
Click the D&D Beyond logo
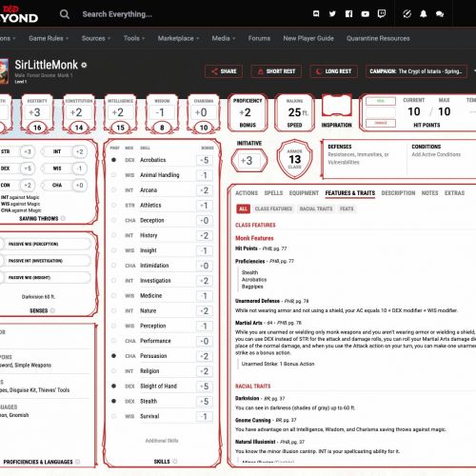[18, 14]
